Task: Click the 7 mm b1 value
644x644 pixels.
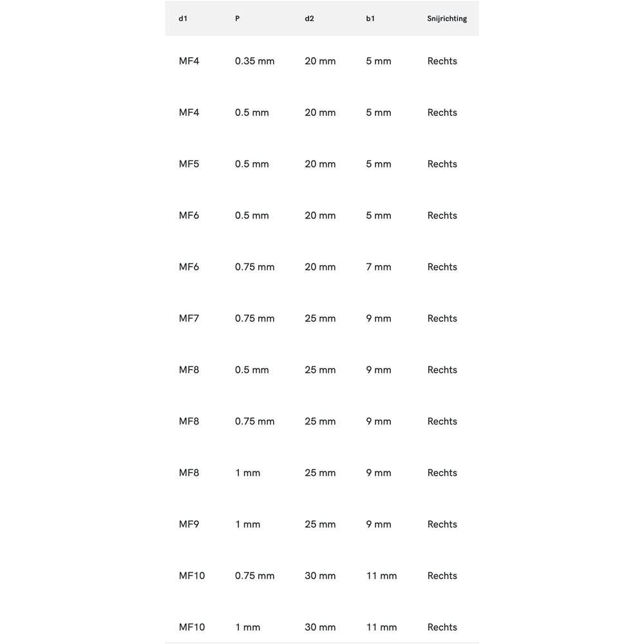Action: (x=378, y=267)
